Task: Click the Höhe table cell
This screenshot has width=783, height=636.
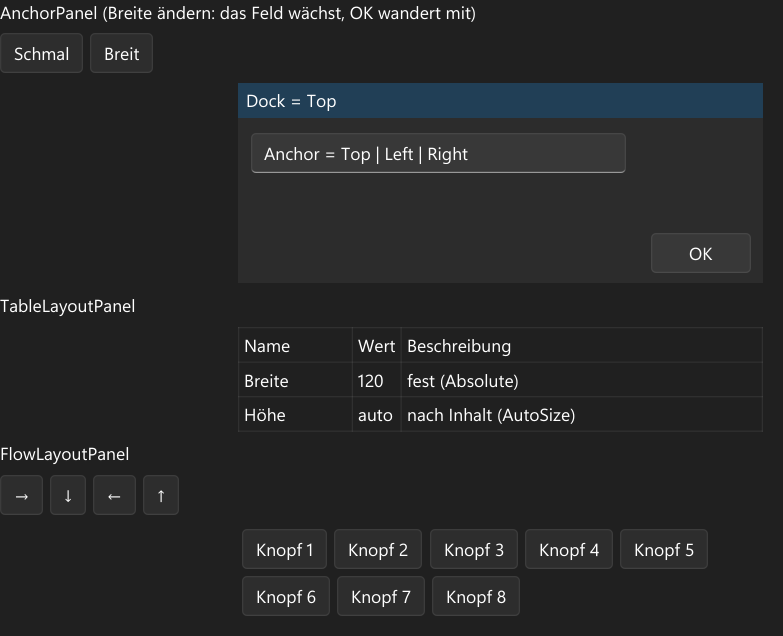Action: click(x=295, y=414)
